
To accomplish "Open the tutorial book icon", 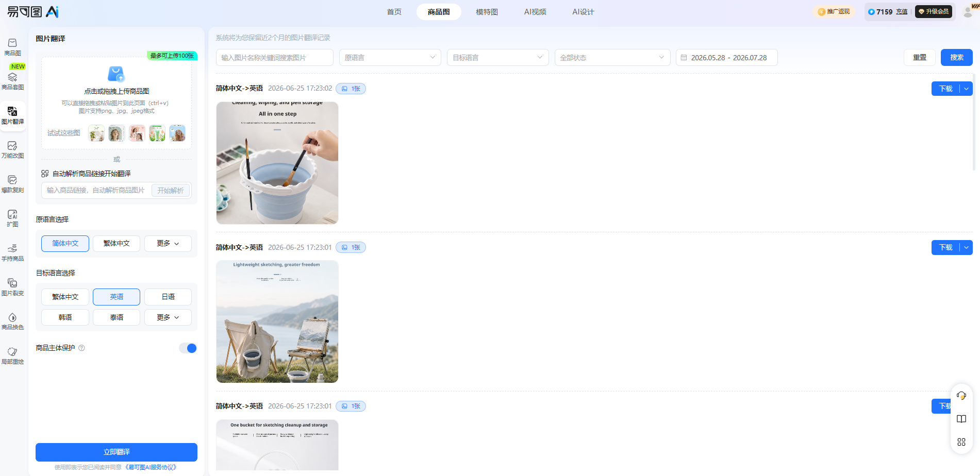I will (x=961, y=419).
